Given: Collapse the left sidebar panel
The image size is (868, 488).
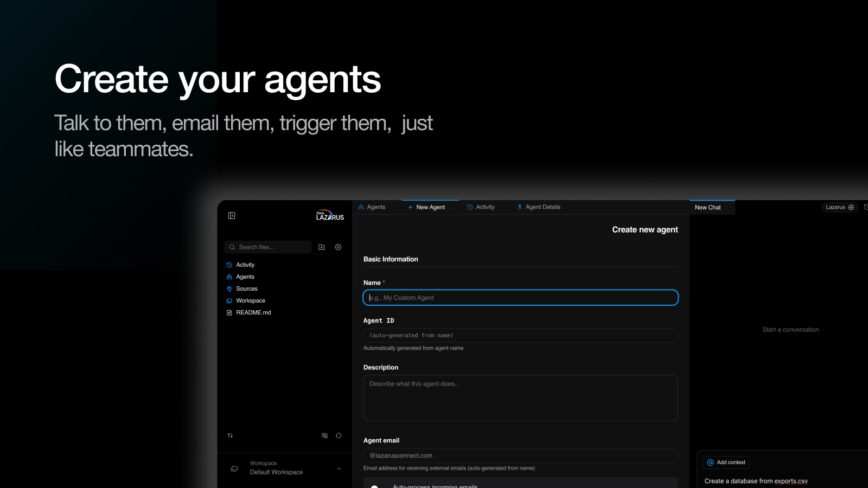Looking at the screenshot, I should 232,215.
